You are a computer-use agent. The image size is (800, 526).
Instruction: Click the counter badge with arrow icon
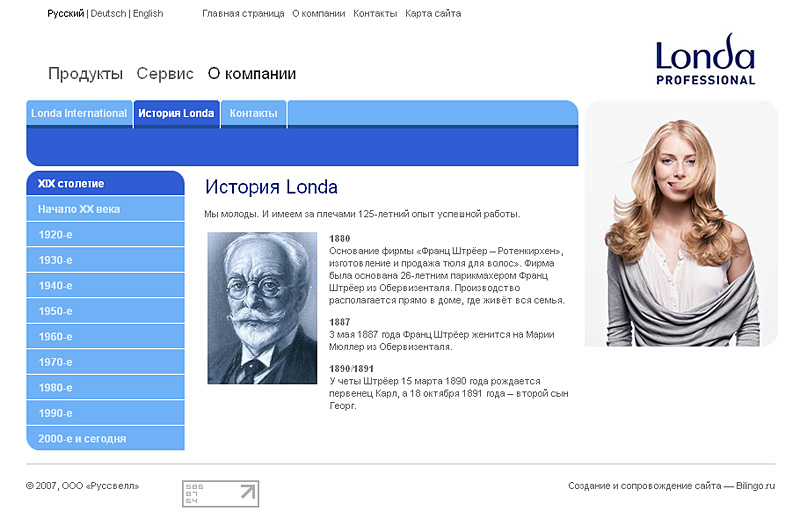(x=220, y=493)
